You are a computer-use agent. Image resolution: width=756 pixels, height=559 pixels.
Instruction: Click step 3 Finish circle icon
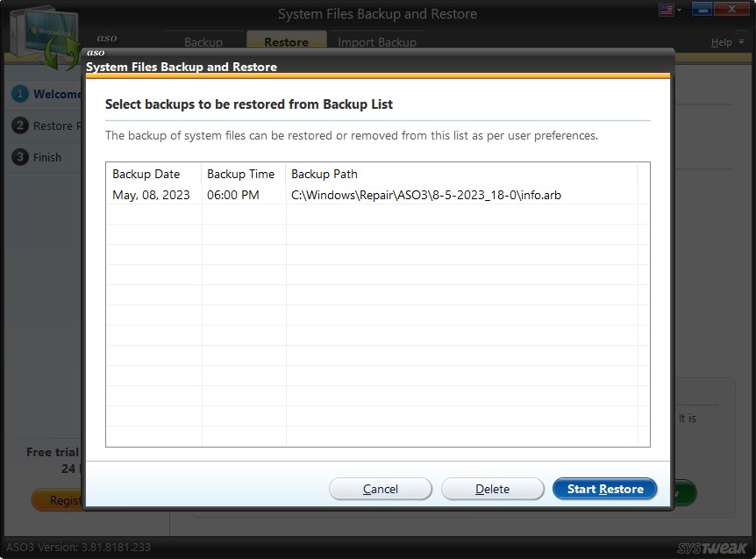20,157
